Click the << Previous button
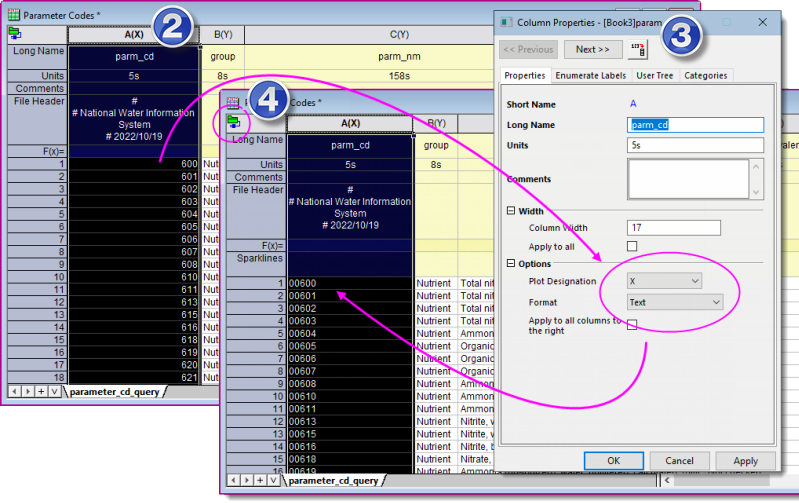 click(528, 49)
